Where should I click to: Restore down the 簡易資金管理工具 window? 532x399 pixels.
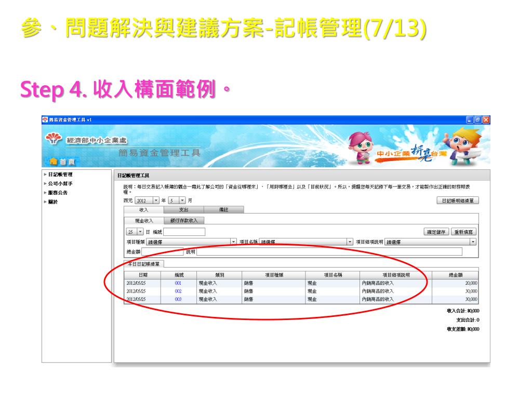coord(478,120)
